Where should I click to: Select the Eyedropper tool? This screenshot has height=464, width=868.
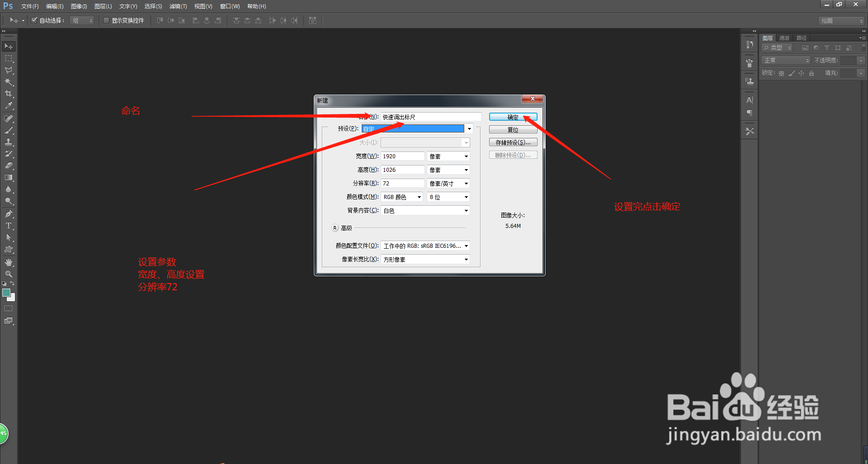(9, 106)
